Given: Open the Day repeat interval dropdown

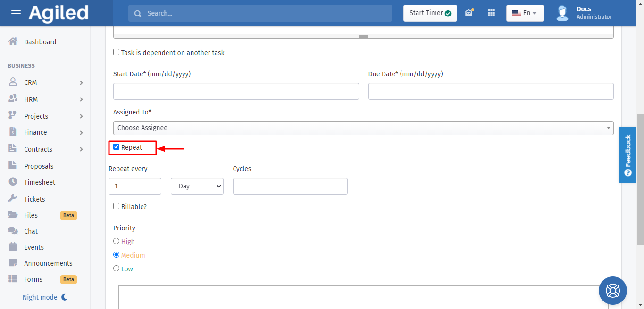Looking at the screenshot, I should [x=197, y=186].
